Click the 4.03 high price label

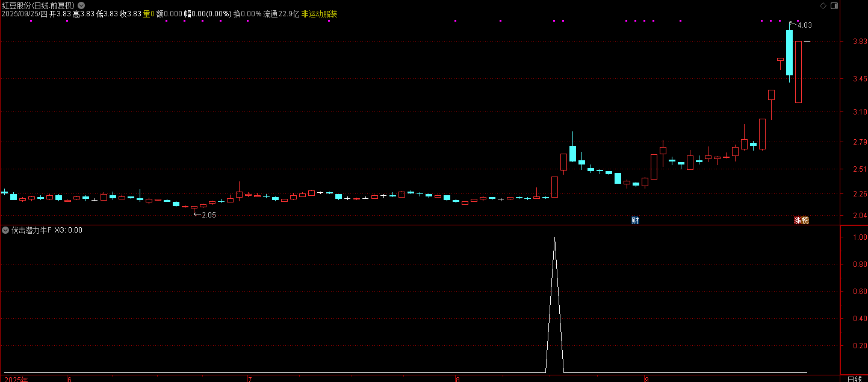tap(804, 25)
